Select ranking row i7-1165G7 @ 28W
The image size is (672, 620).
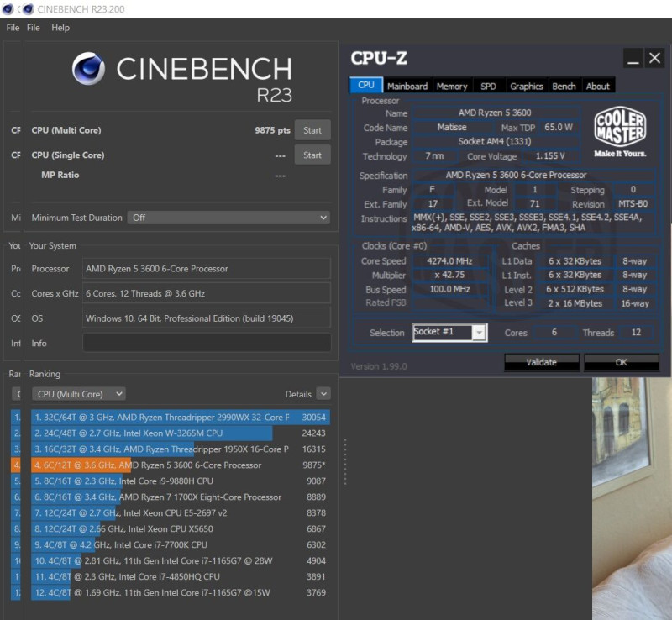click(181, 561)
